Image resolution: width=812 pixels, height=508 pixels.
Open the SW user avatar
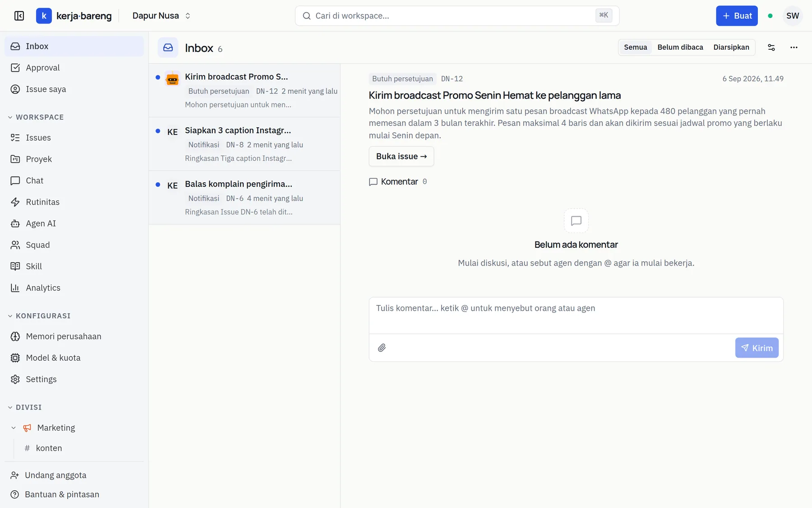793,16
